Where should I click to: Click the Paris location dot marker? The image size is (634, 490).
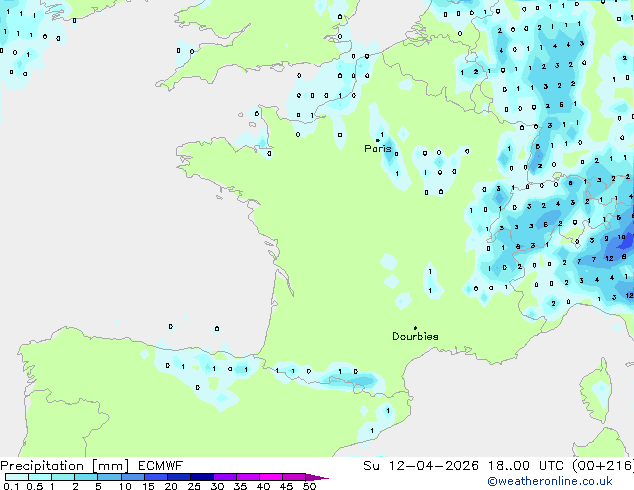pos(378,140)
